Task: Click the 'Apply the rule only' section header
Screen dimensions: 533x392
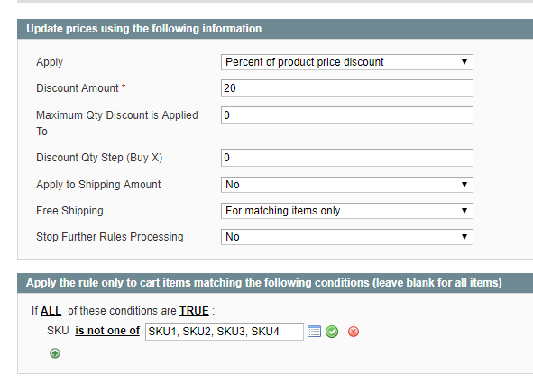Action: click(x=275, y=283)
